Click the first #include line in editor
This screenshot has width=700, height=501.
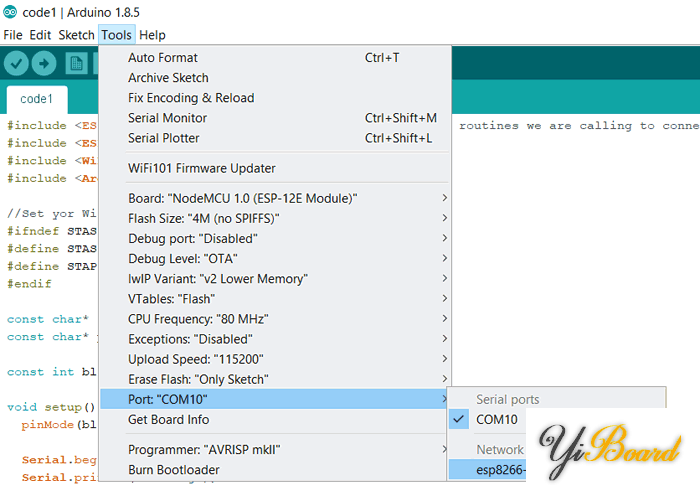pyautogui.click(x=52, y=125)
